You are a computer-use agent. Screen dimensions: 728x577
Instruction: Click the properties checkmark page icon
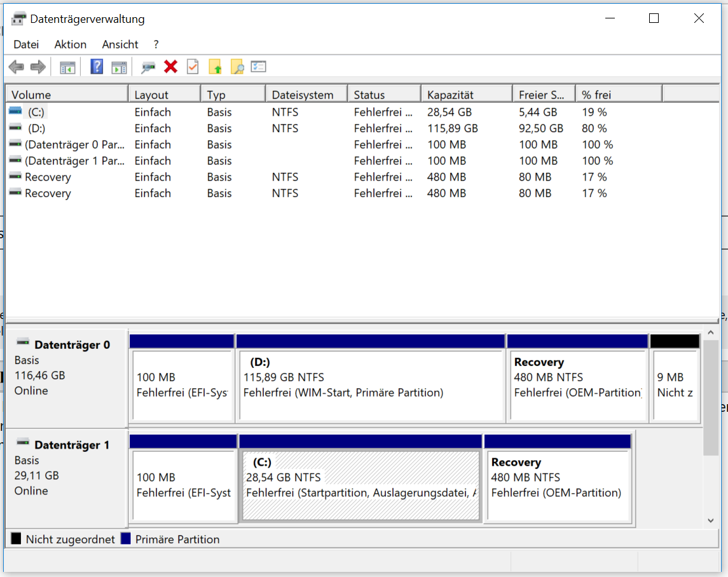tap(193, 67)
